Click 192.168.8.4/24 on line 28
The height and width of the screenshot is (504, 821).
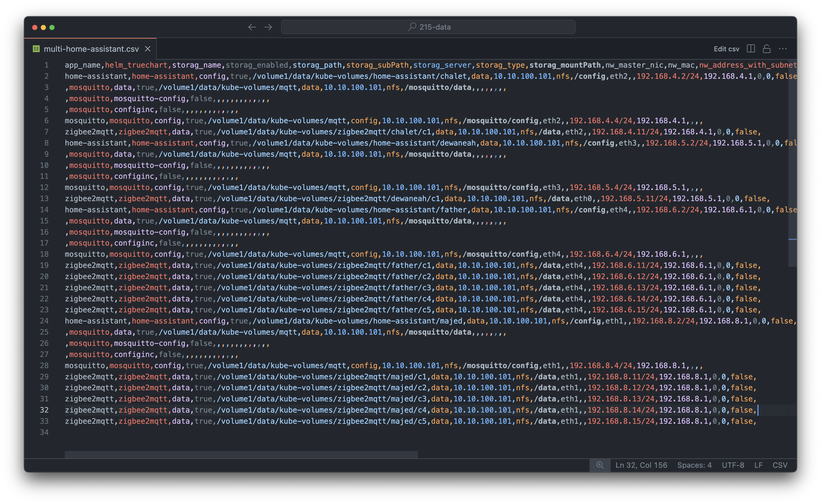(601, 366)
